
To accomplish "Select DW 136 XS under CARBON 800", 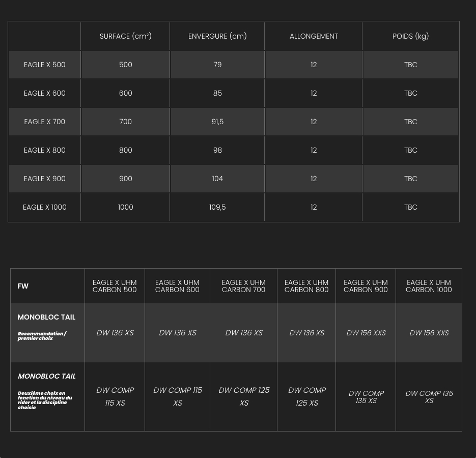I will pyautogui.click(x=307, y=333).
